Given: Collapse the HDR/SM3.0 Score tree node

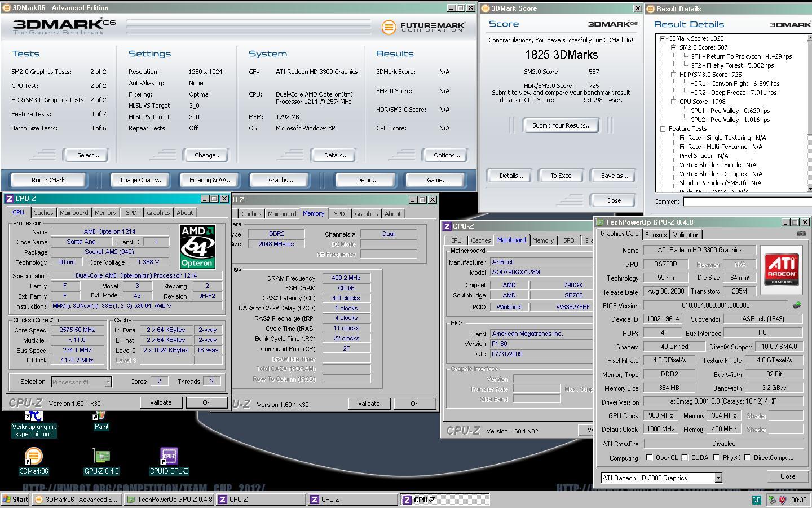Looking at the screenshot, I should click(673, 75).
